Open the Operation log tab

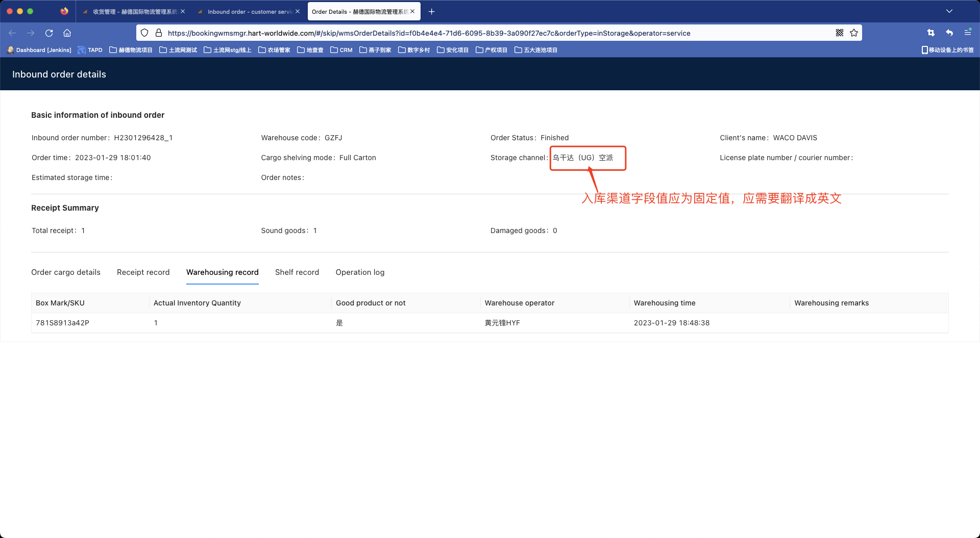[x=360, y=272]
